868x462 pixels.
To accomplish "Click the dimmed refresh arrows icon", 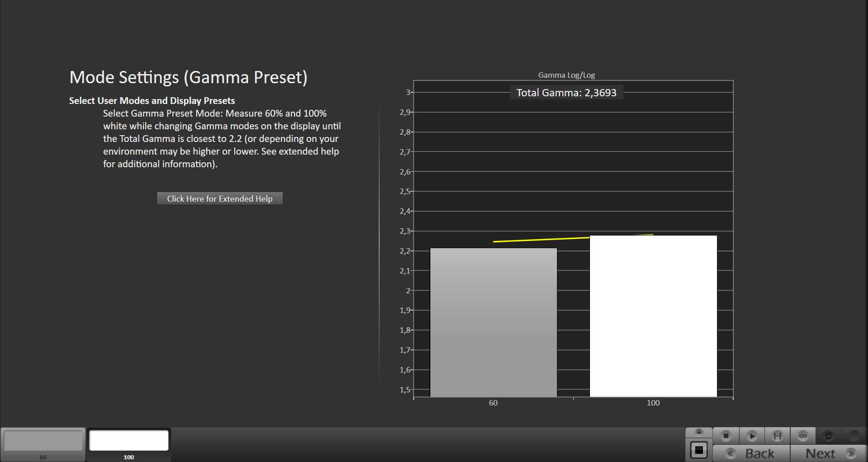I will coord(828,436).
